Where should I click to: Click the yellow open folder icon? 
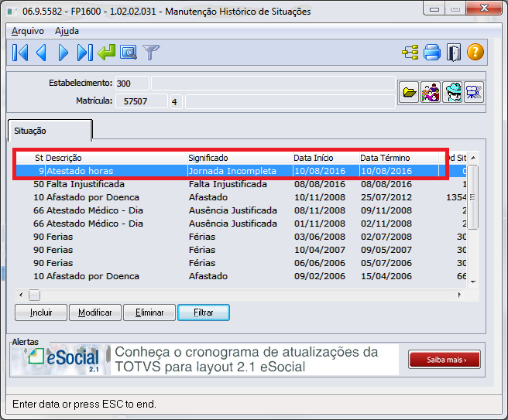pyautogui.click(x=409, y=92)
